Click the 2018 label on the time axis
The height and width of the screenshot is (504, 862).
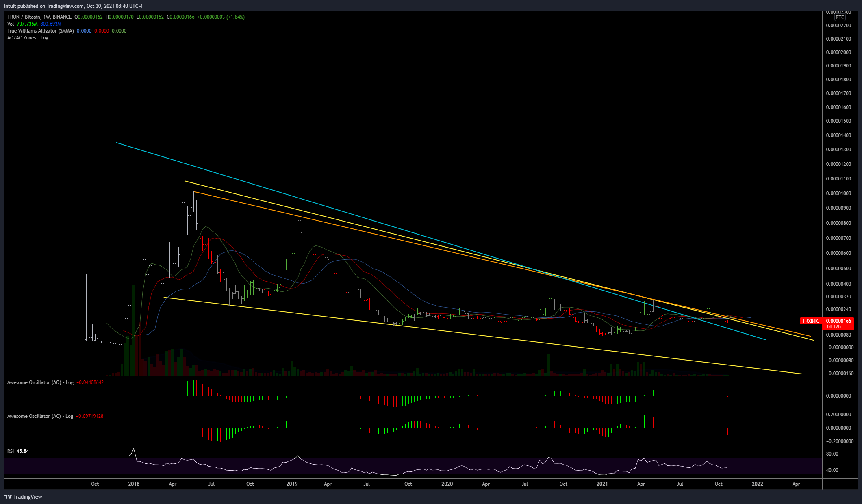[134, 484]
